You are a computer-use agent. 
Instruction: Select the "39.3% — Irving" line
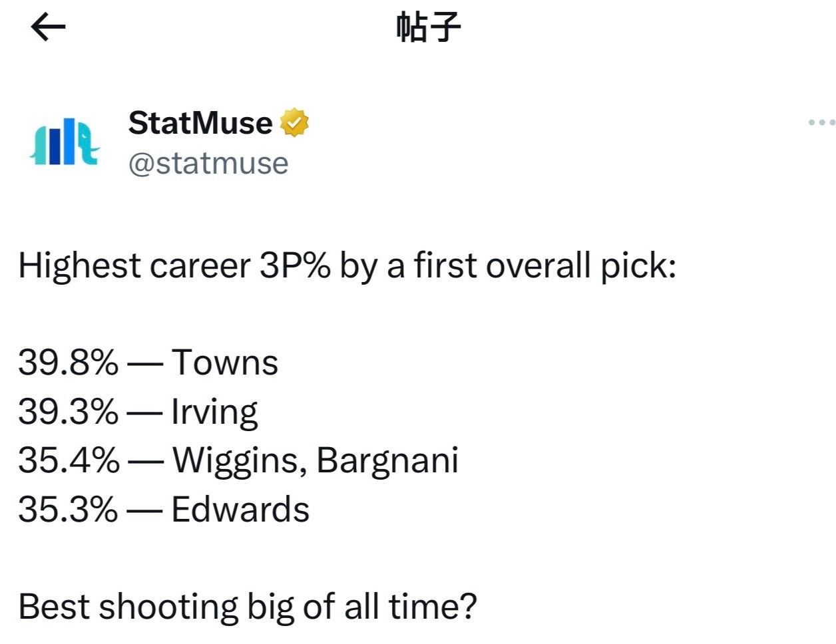pyautogui.click(x=138, y=412)
